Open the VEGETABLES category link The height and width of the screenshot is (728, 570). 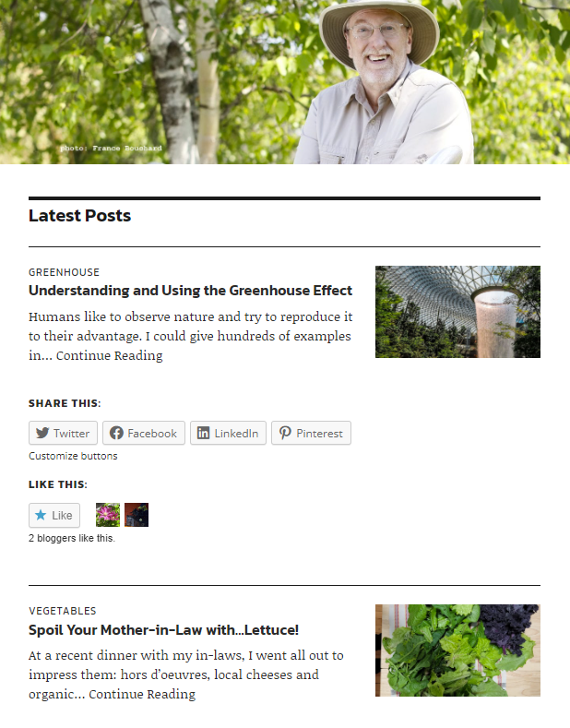tap(62, 611)
